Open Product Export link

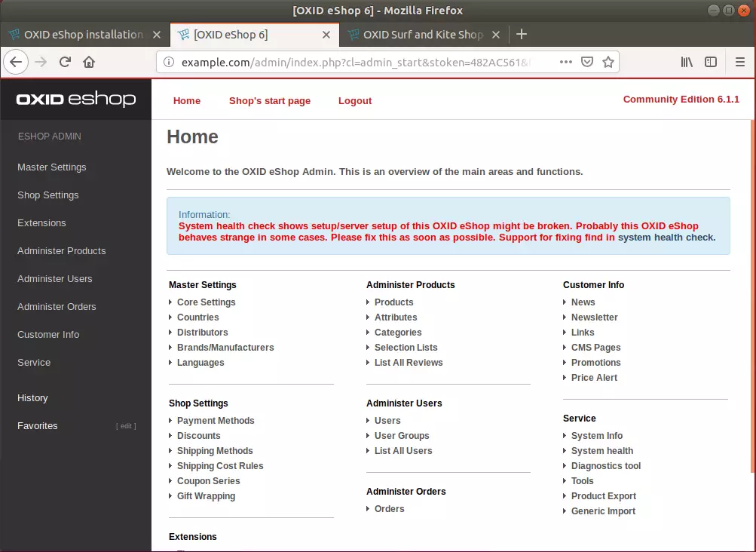tap(604, 496)
